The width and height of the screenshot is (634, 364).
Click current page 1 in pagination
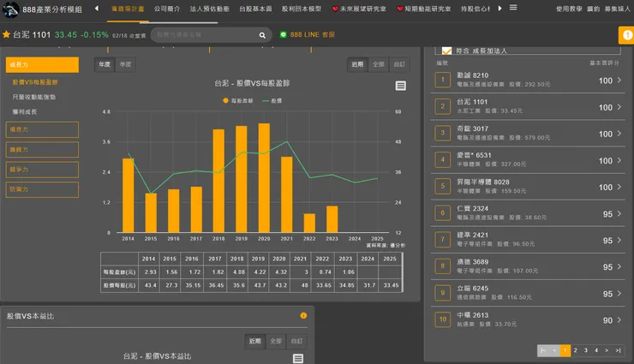click(565, 350)
